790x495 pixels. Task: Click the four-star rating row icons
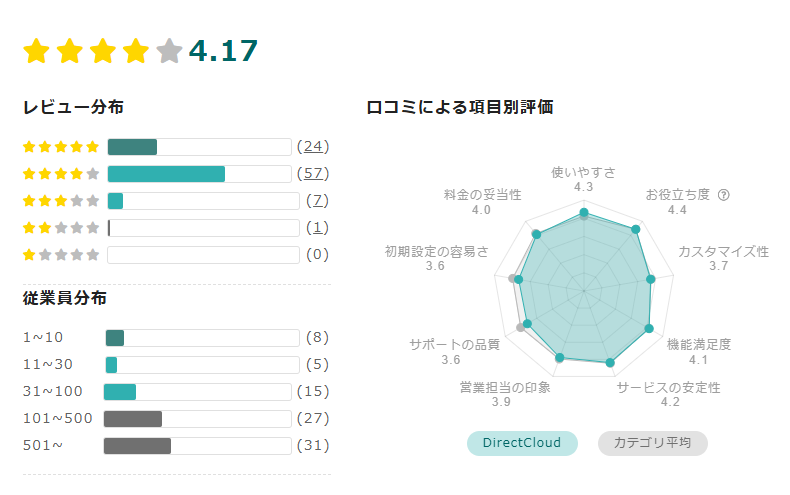[x=61, y=174]
